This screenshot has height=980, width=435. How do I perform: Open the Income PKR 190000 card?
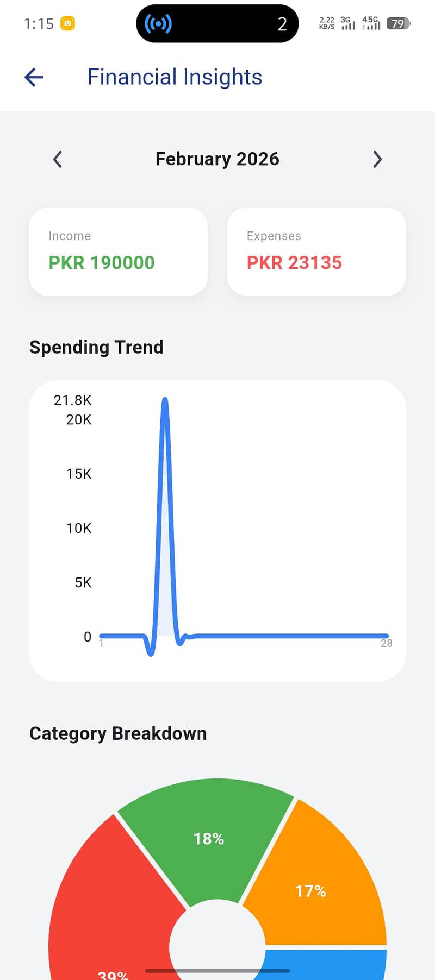coord(118,252)
